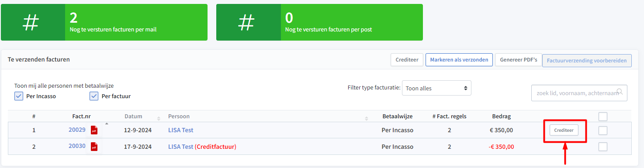
Task: Open invoice number 20029 link
Action: click(x=77, y=130)
